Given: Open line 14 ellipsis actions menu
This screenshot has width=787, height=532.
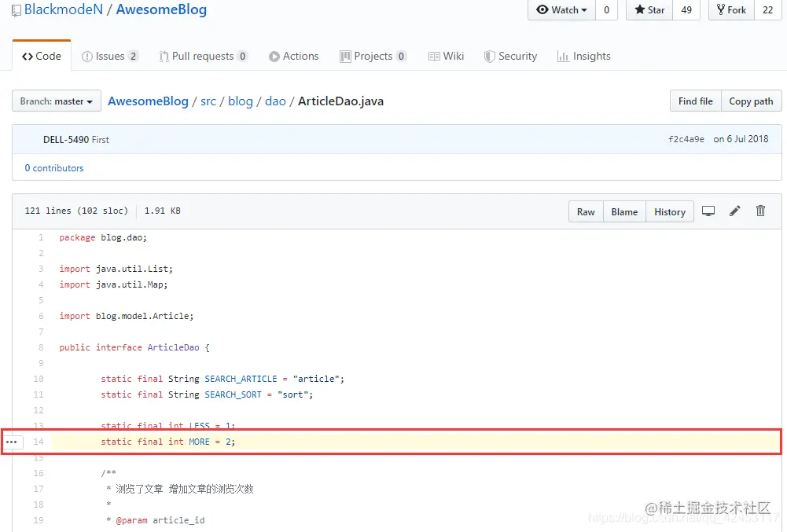Looking at the screenshot, I should pyautogui.click(x=12, y=442).
